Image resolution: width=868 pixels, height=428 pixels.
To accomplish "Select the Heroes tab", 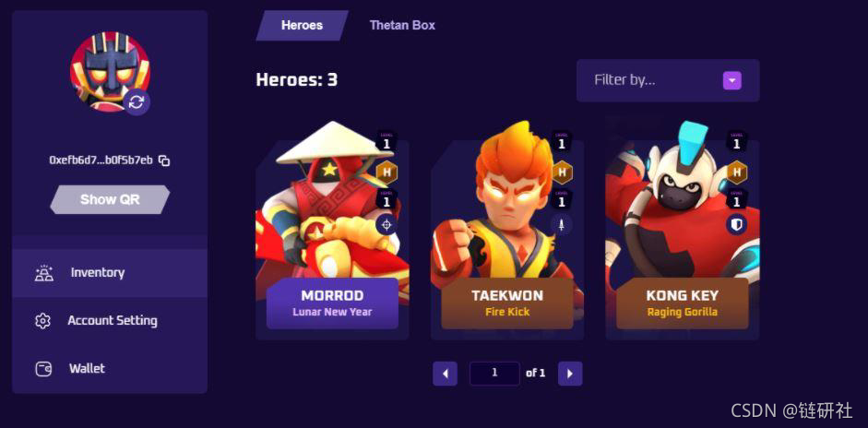I will [302, 26].
